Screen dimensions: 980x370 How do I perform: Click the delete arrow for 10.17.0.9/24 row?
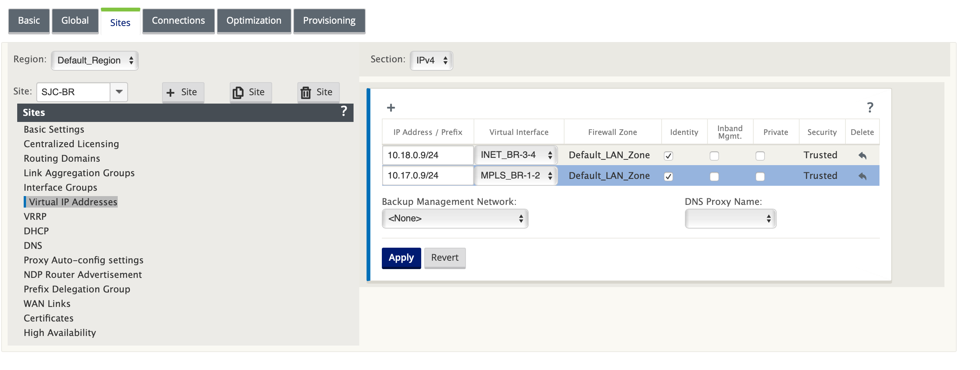(x=862, y=176)
